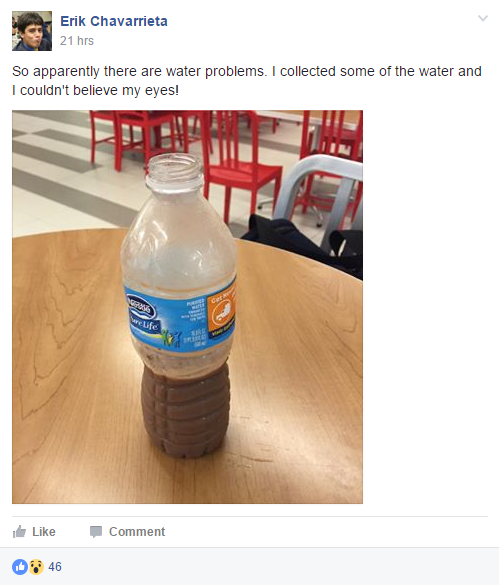The width and height of the screenshot is (499, 585).
Task: Click the blue Like reaction icon
Action: (20, 567)
